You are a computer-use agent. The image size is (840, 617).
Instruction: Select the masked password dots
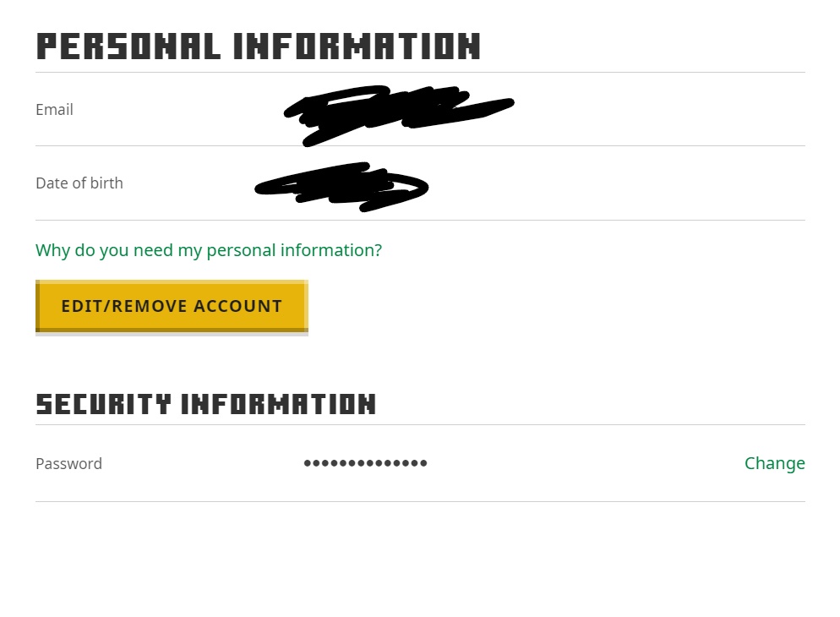coord(365,463)
